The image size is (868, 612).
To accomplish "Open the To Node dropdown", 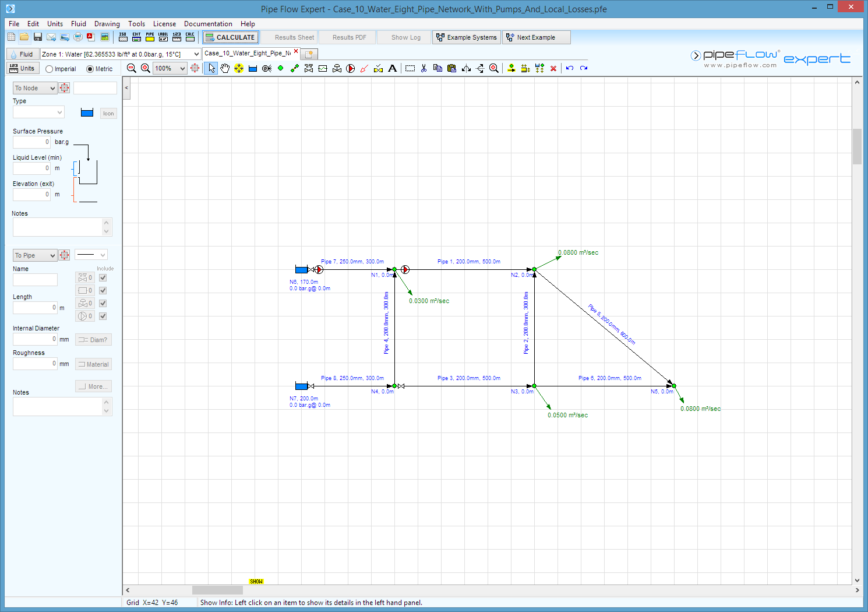I will pos(34,88).
